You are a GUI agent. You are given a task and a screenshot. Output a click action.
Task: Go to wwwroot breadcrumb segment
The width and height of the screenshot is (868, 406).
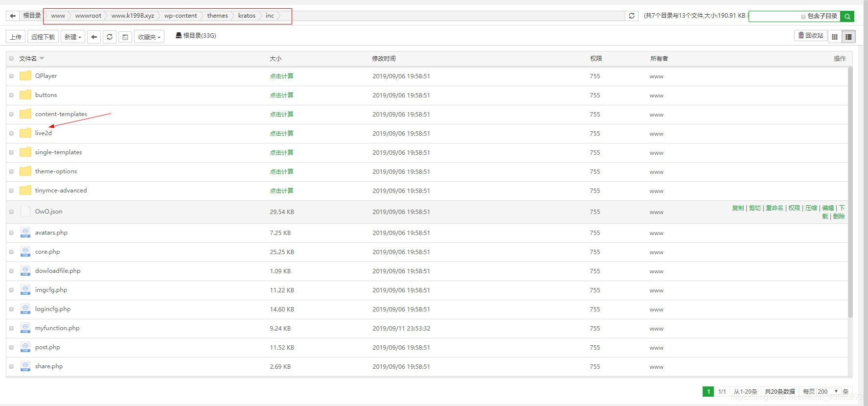pyautogui.click(x=88, y=16)
